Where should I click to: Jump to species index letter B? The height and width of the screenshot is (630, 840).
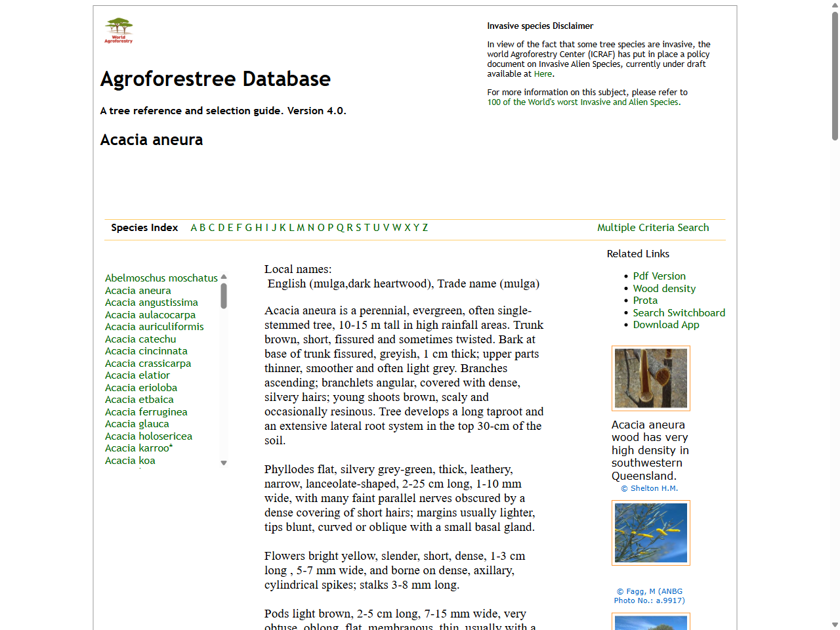(x=203, y=228)
